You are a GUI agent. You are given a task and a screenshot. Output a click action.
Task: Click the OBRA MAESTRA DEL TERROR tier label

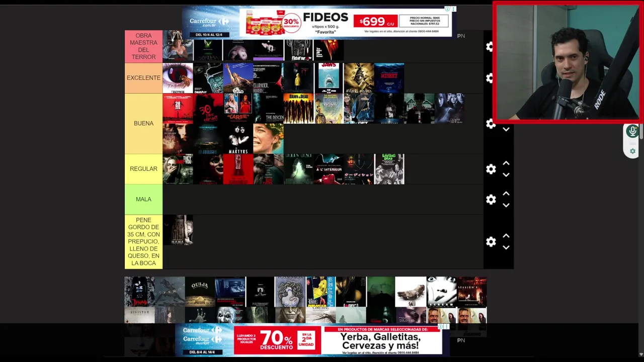[x=143, y=47]
